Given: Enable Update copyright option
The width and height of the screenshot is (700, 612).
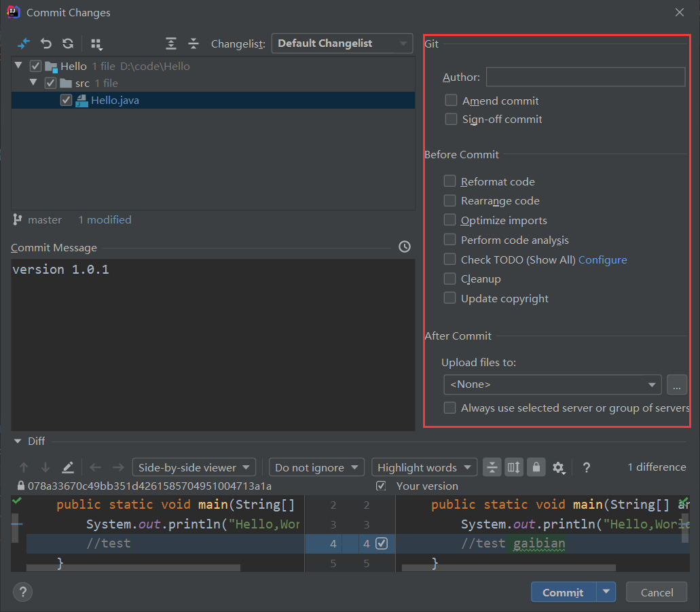Looking at the screenshot, I should [x=449, y=298].
